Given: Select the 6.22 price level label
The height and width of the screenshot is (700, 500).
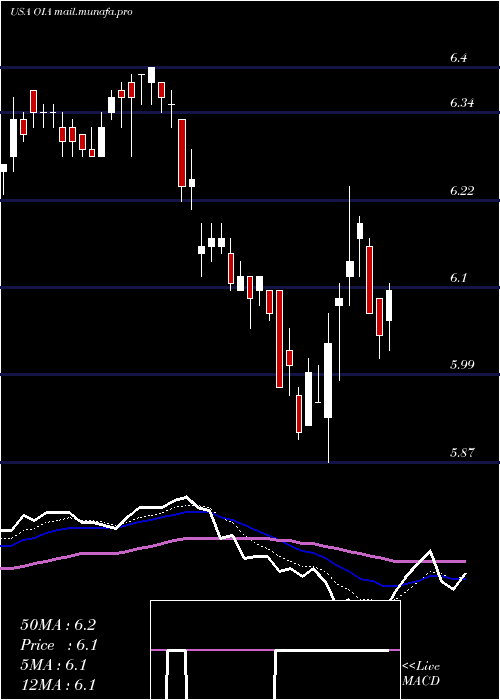Looking at the screenshot, I should pyautogui.click(x=462, y=191).
